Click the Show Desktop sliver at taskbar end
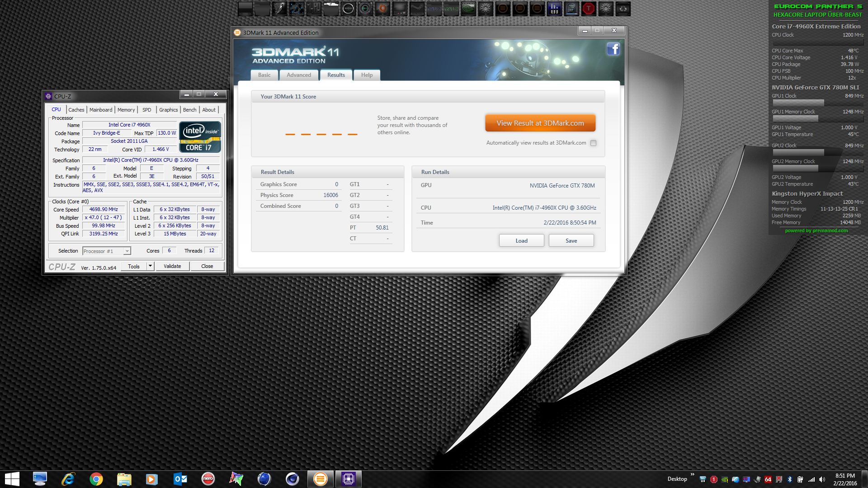868x488 pixels. (x=864, y=479)
